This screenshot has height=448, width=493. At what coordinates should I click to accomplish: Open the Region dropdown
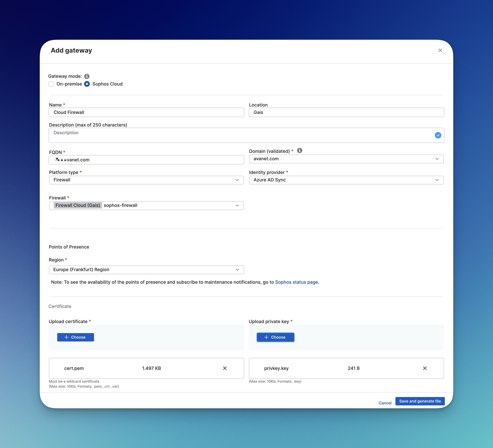pos(146,270)
